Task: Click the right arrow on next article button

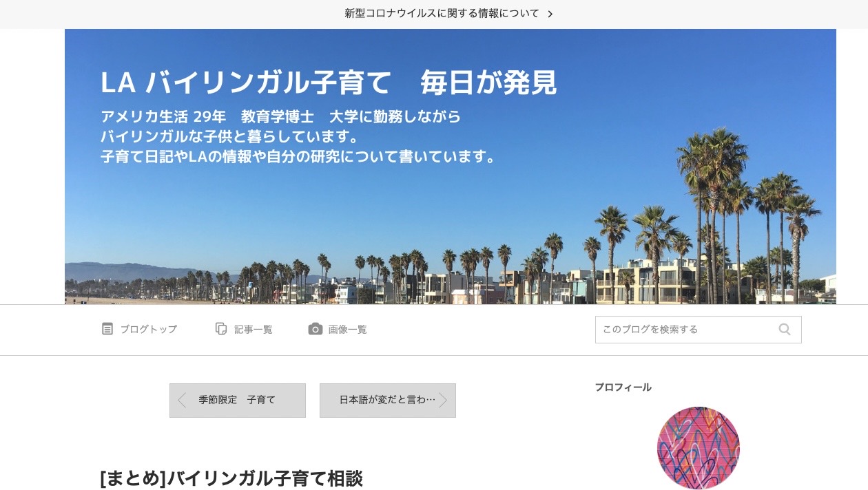Action: click(443, 400)
